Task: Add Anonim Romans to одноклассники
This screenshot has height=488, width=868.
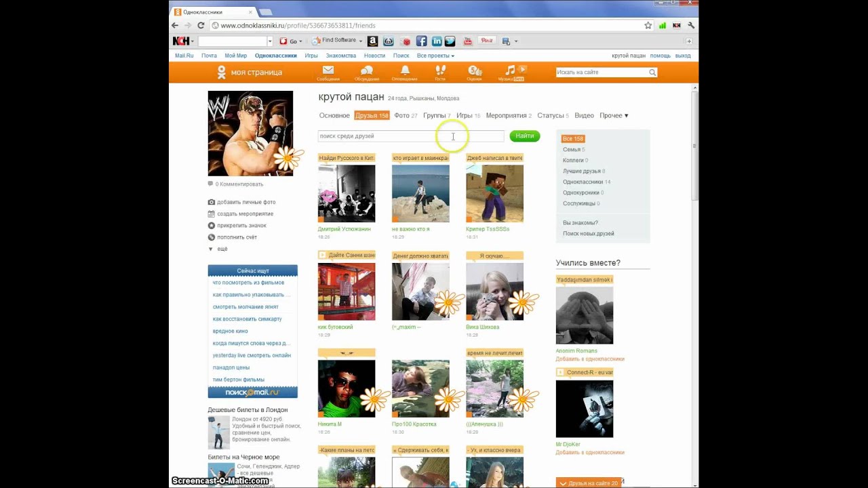Action: [x=590, y=359]
